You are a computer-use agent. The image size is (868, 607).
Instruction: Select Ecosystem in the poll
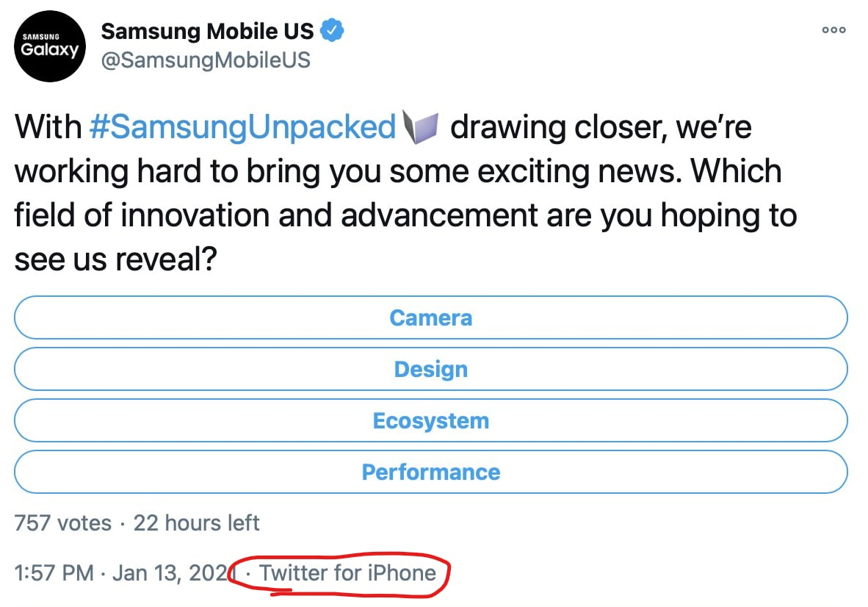[430, 420]
